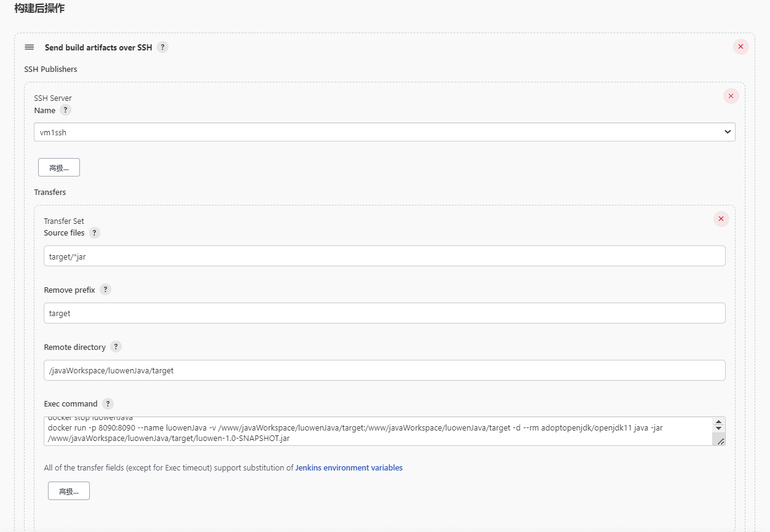This screenshot has width=770, height=532.
Task: Show help for Exec command
Action: [x=108, y=403]
